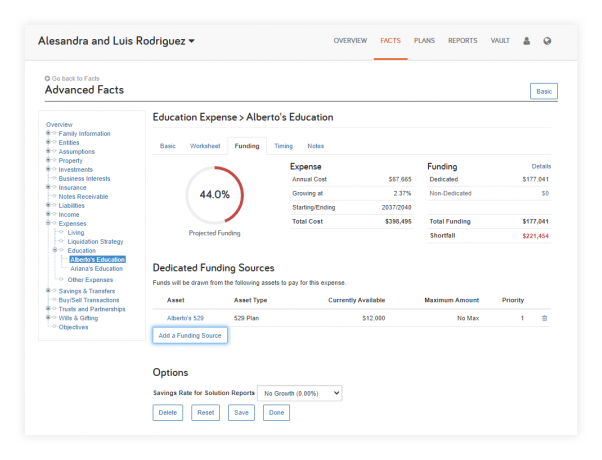
Task: Click Go back to Facts link
Action: click(76, 78)
